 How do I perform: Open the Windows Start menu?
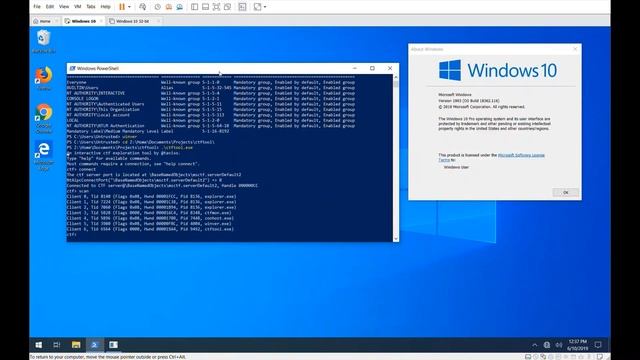pyautogui.click(x=38, y=345)
